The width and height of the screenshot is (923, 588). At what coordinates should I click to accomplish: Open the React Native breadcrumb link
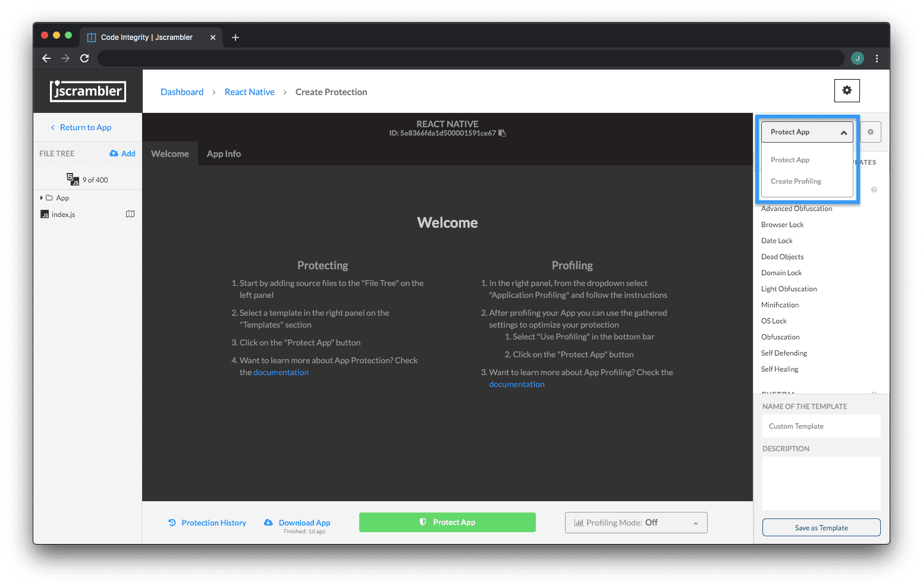coord(250,92)
